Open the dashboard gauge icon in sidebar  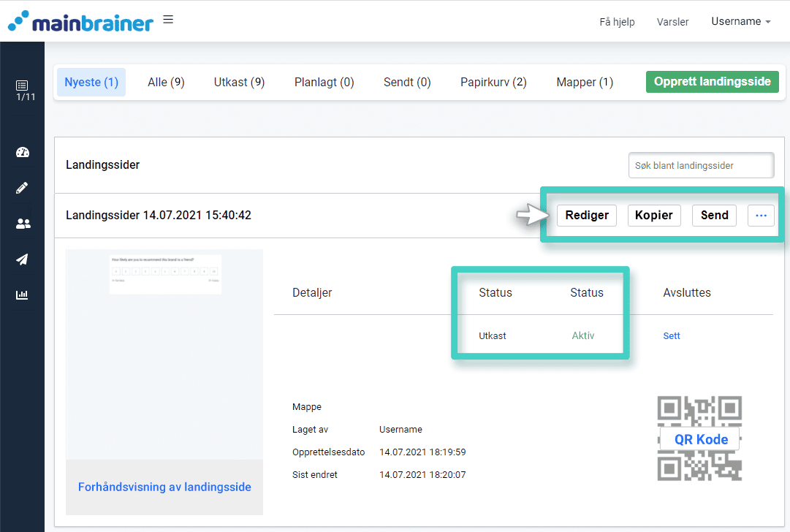22,153
